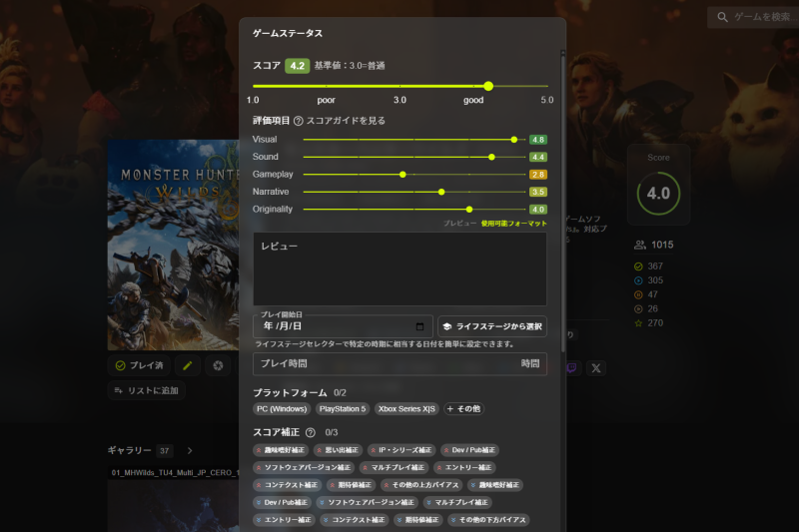799x532 pixels.
Task: Enable the 思い出補正 score correction chip
Action: click(338, 450)
